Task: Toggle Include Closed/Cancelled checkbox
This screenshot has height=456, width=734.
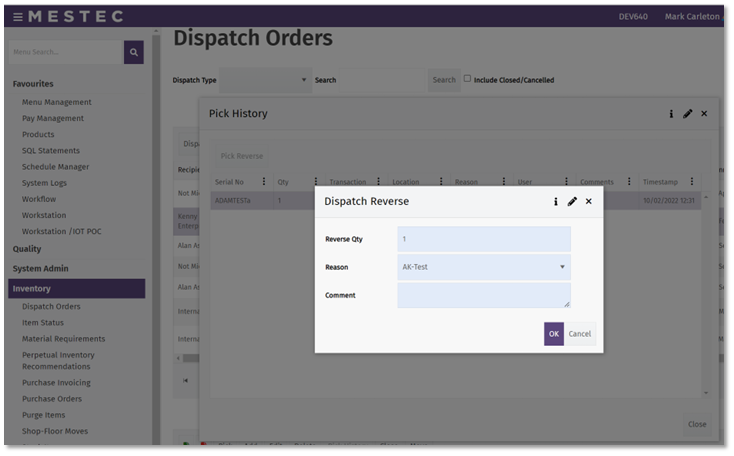Action: tap(467, 79)
